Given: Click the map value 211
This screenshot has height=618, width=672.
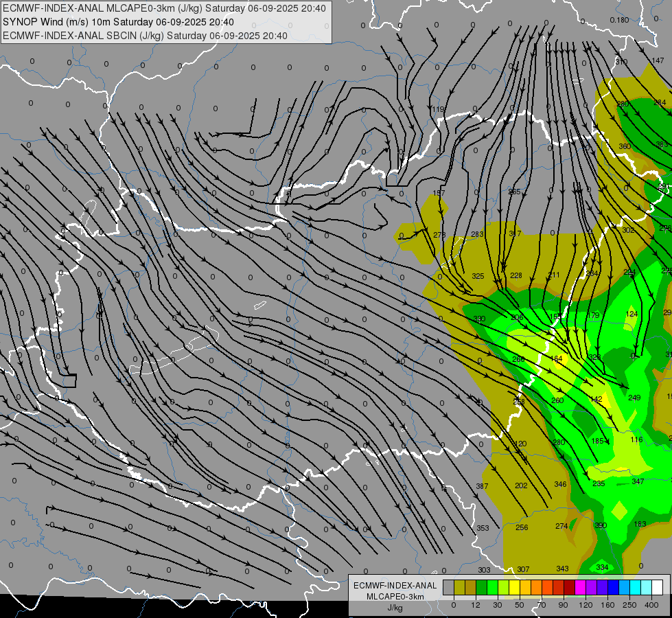Looking at the screenshot, I should pos(554,275).
